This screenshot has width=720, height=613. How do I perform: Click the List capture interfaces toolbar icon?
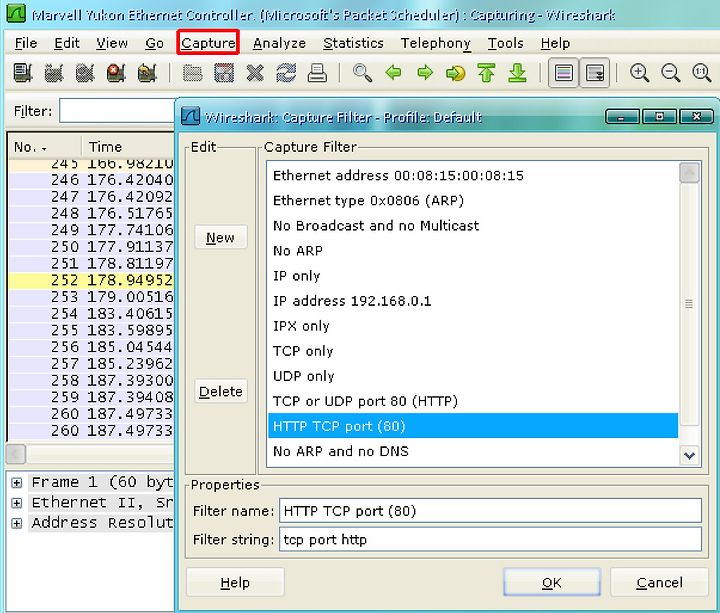(x=23, y=73)
